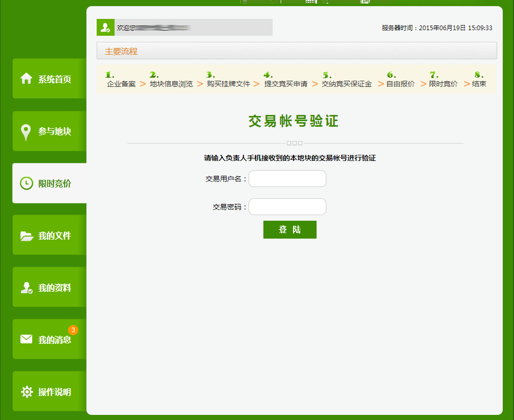Click the envelope icon for 我的消息
The image size is (514, 420).
click(26, 339)
